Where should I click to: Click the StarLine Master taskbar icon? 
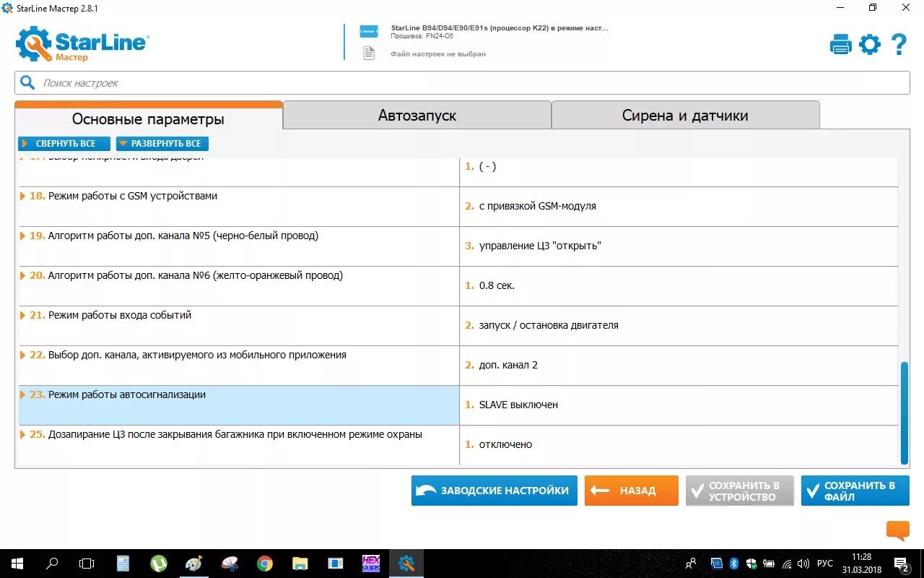(x=406, y=564)
